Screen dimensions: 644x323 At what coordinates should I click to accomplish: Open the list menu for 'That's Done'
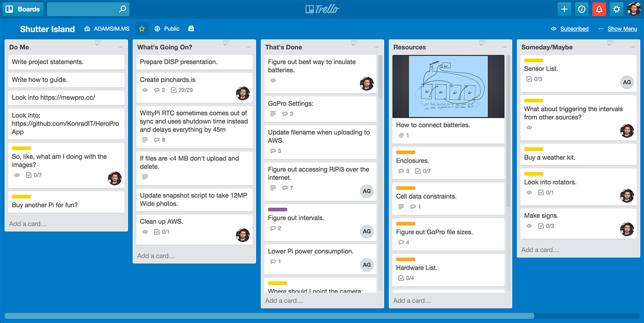[376, 47]
